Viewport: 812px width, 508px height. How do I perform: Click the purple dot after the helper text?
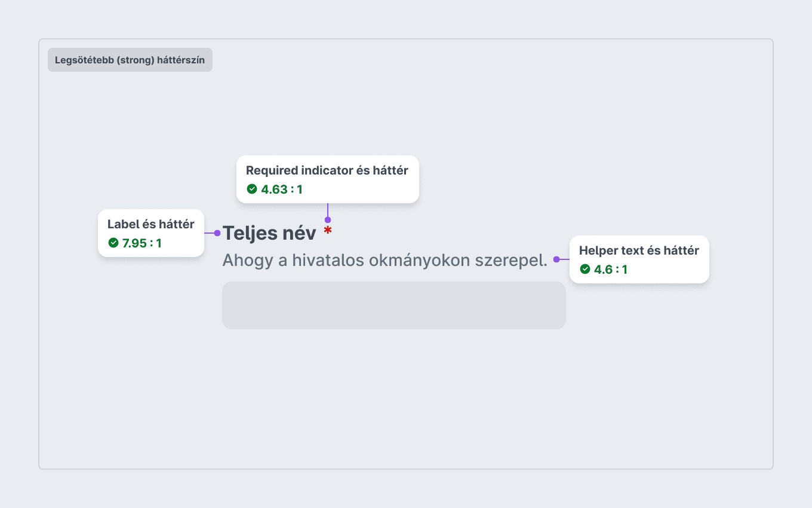556,259
